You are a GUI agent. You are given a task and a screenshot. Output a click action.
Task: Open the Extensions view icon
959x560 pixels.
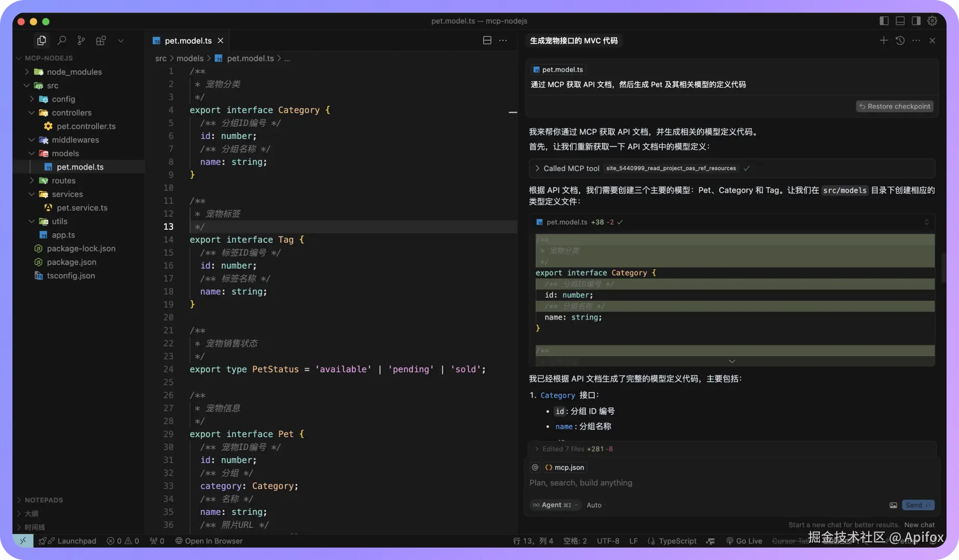[x=101, y=40]
